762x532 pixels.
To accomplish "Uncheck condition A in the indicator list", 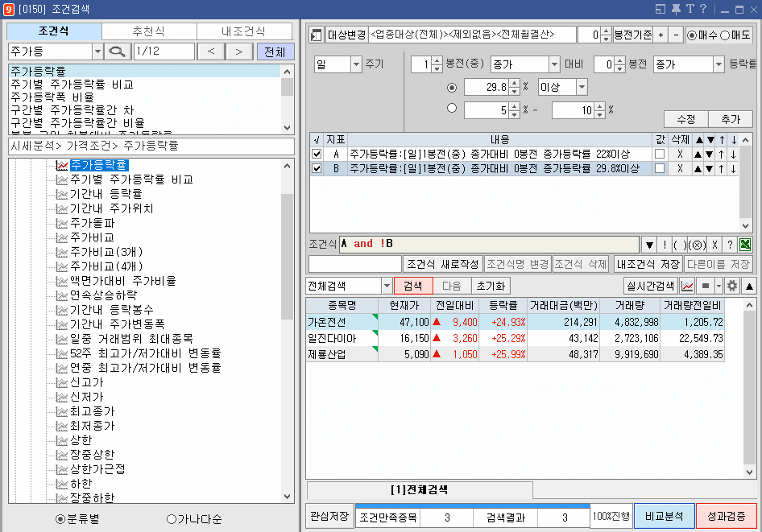I will click(317, 153).
